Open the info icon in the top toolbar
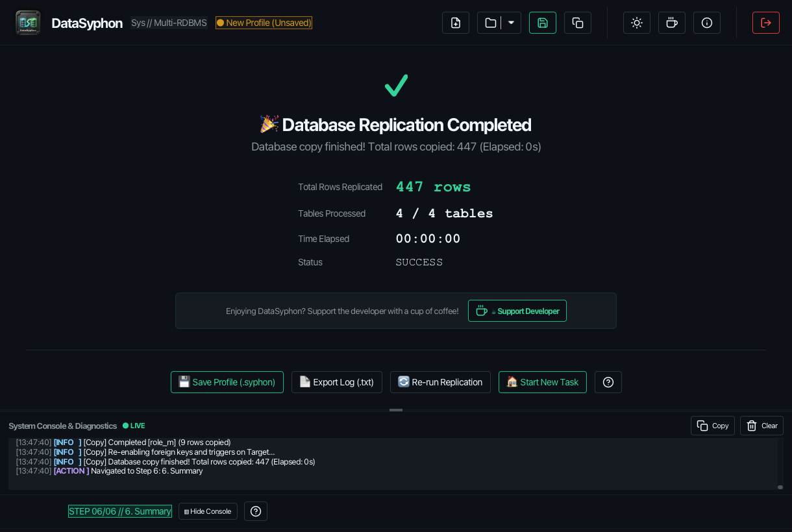 pyautogui.click(x=707, y=23)
